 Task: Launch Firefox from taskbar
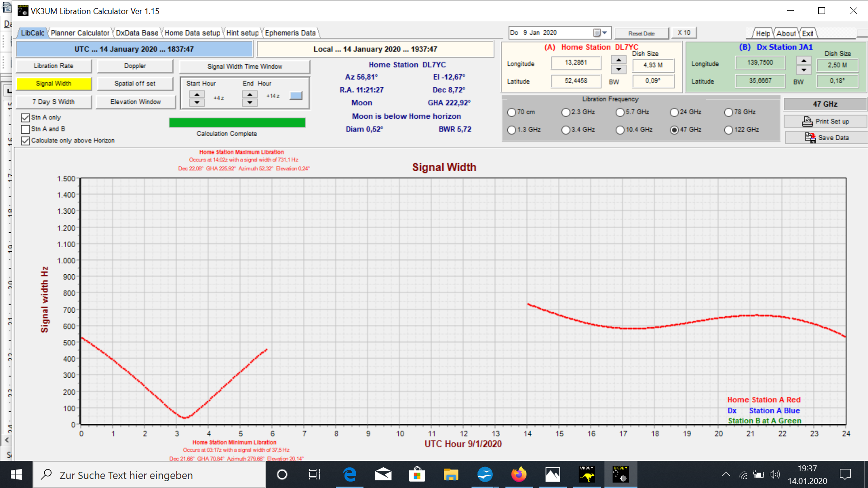(519, 474)
